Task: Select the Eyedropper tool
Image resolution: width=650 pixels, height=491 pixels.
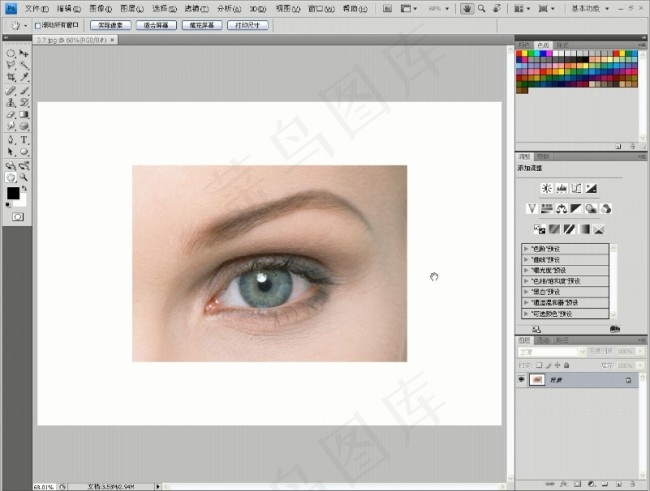Action: [24, 77]
